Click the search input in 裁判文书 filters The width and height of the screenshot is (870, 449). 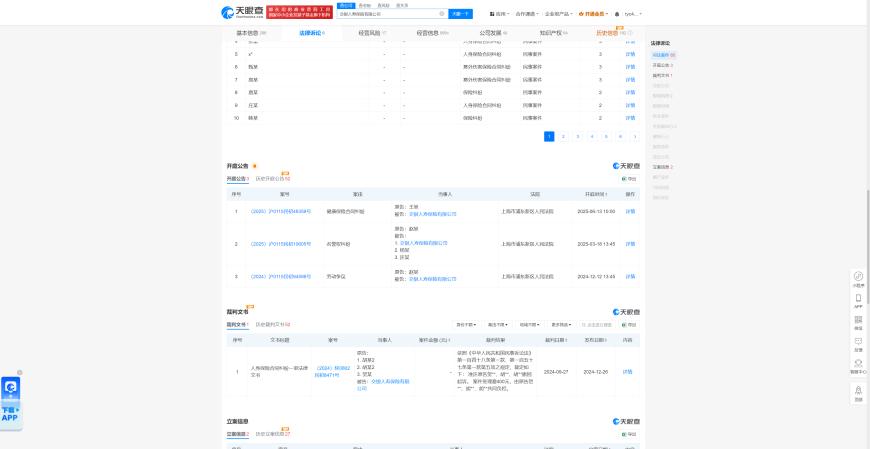pos(597,325)
